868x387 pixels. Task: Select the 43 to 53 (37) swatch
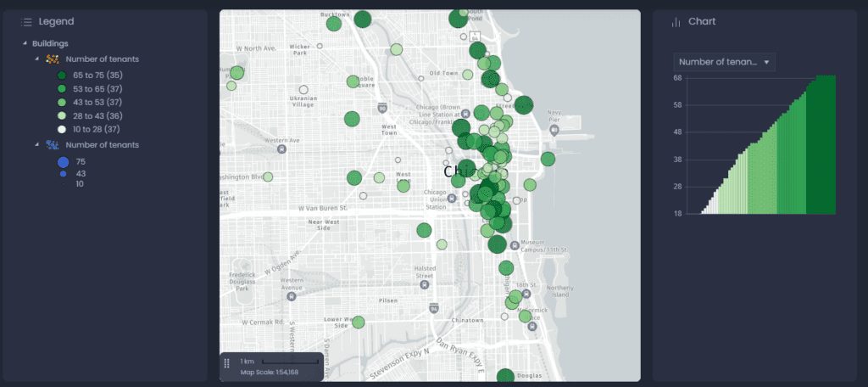pos(62,102)
